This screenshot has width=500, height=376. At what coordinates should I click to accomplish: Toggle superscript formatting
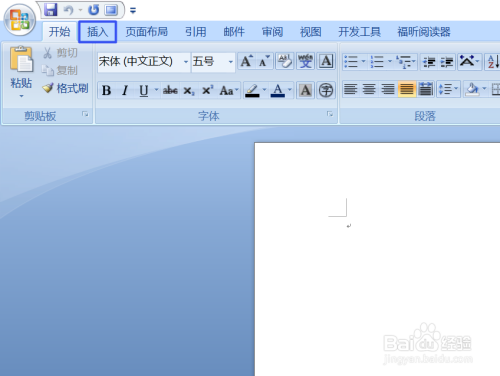click(x=207, y=90)
